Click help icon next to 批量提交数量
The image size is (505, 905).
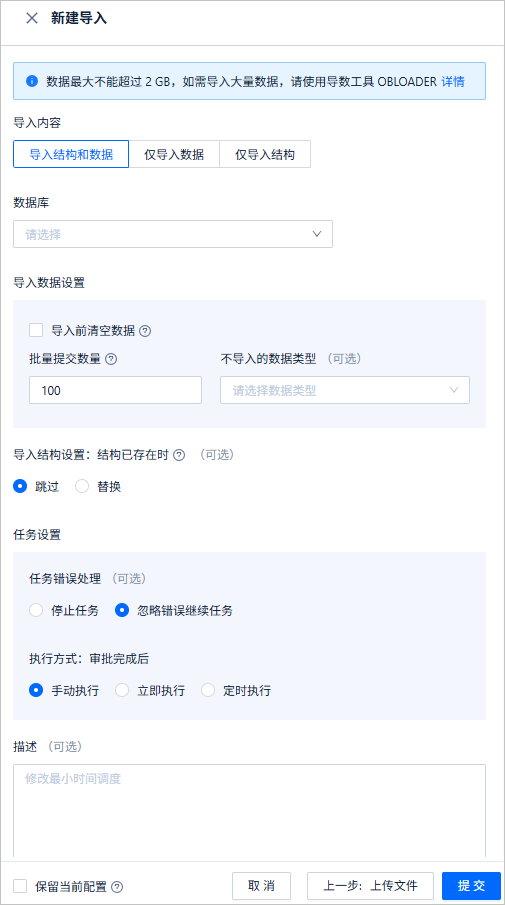coord(112,359)
